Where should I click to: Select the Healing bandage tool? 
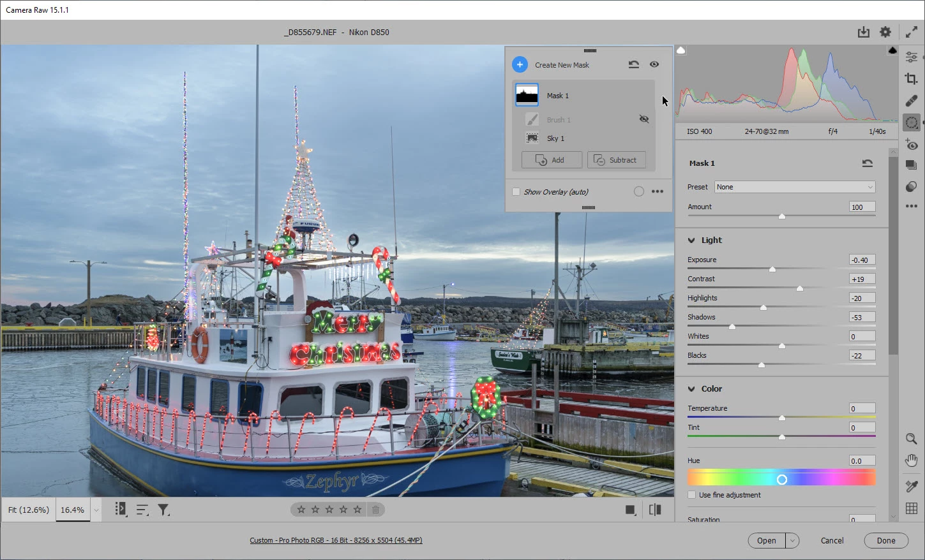911,101
